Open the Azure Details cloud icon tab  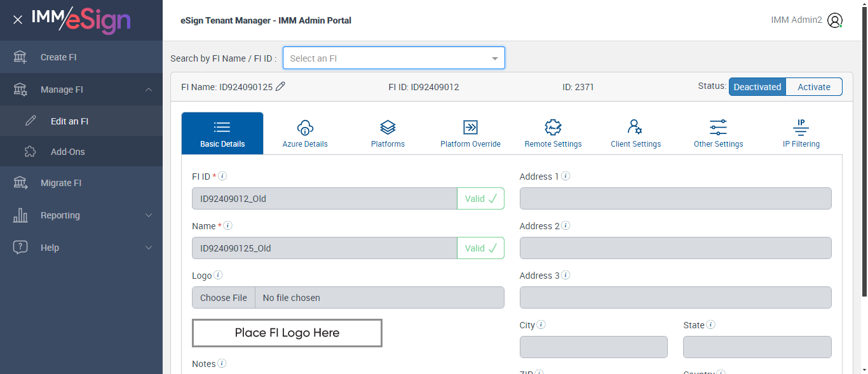point(305,133)
